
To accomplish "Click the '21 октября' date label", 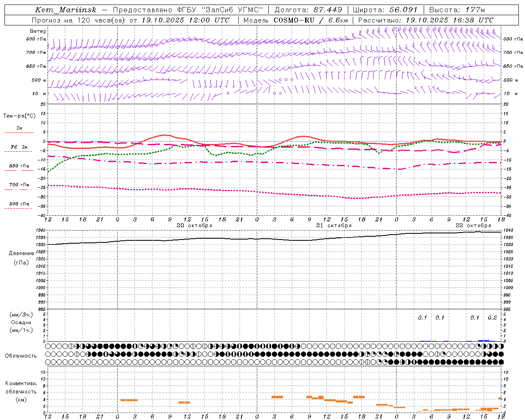I will (x=334, y=226).
